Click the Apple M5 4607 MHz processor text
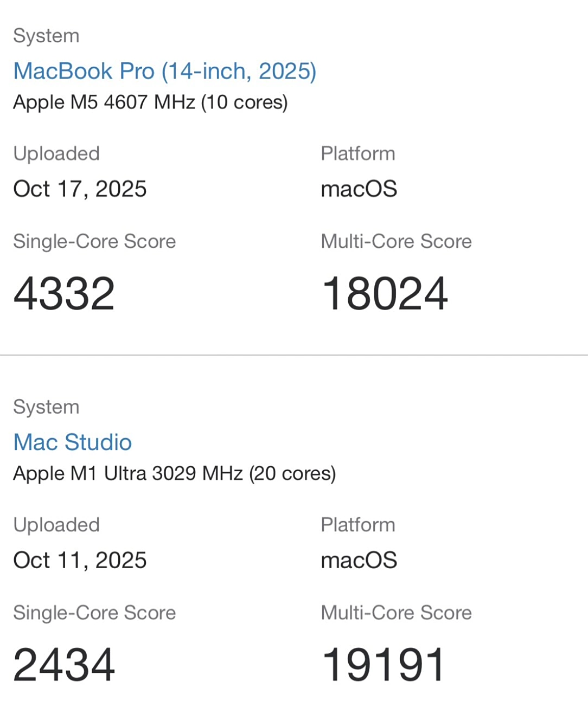This screenshot has width=588, height=707. click(150, 102)
